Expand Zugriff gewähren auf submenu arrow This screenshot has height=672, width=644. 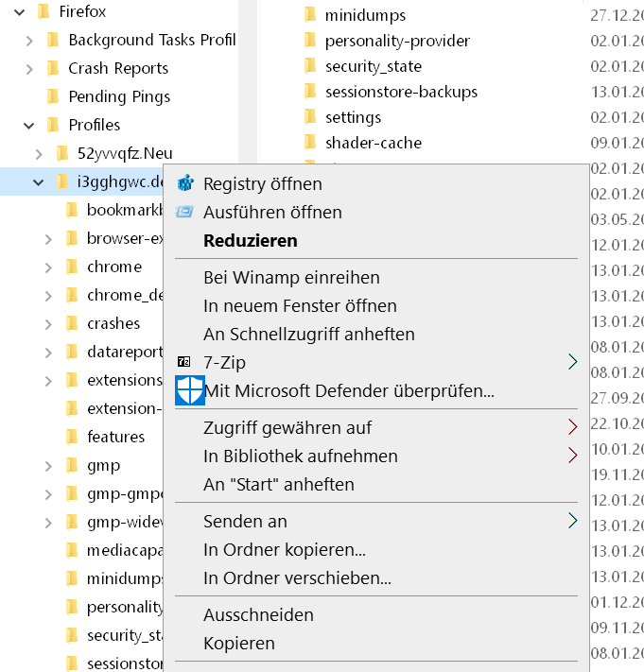pyautogui.click(x=571, y=427)
